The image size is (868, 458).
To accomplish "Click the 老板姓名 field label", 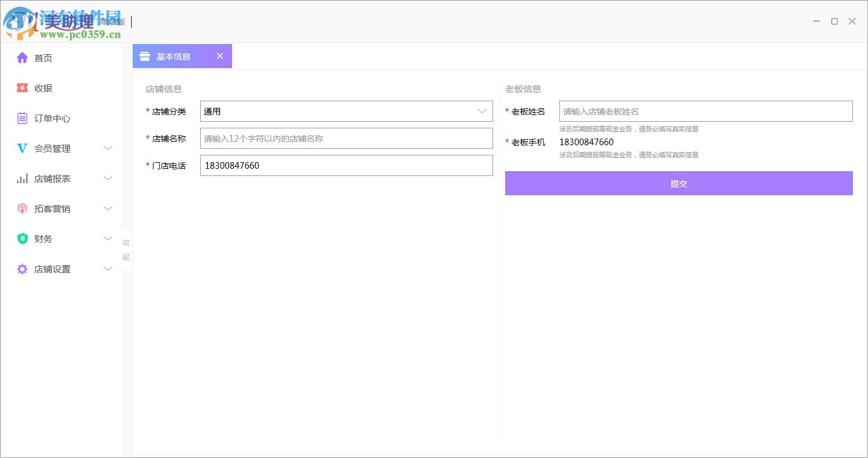I will click(x=528, y=111).
